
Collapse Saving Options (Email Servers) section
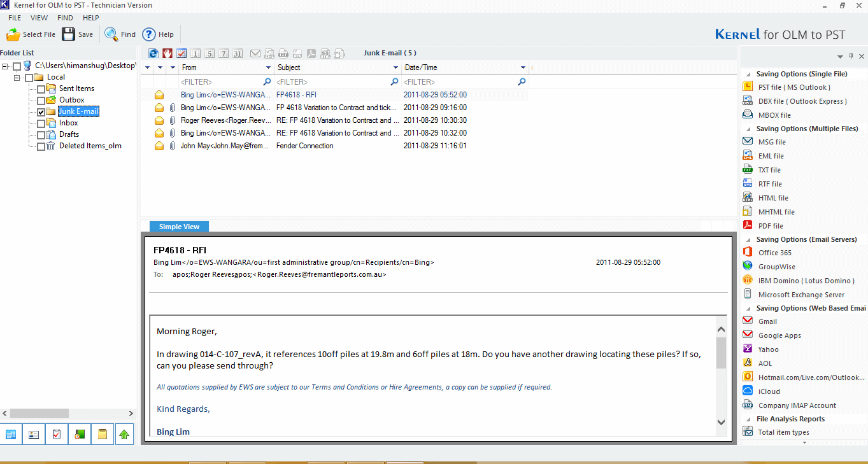748,240
